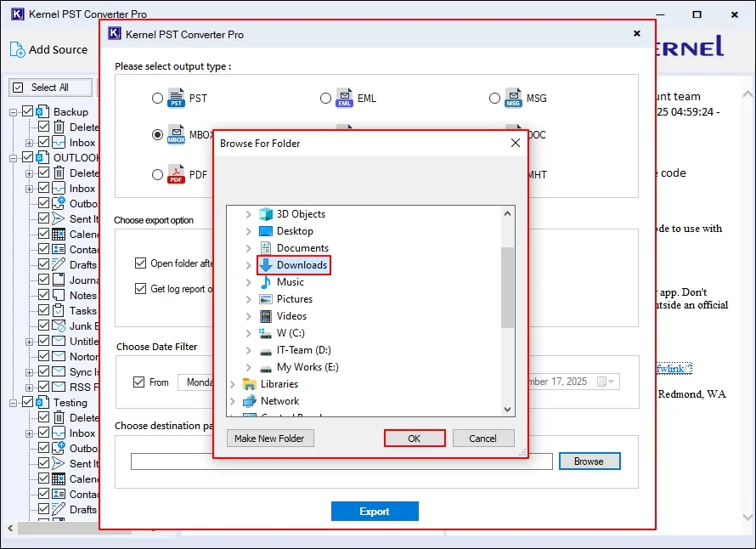Select the Documents folder in tree
This screenshot has height=549, width=756.
click(x=302, y=248)
